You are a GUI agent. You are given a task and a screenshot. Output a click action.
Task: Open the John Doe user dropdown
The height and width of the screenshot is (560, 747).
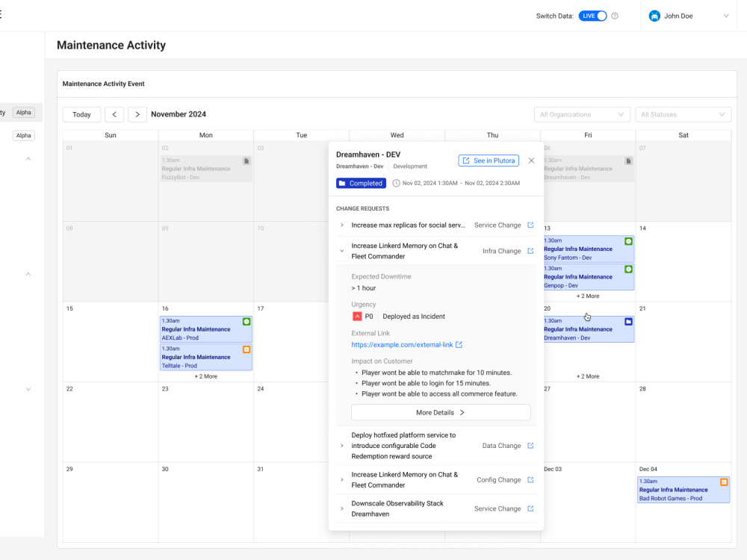click(x=726, y=16)
